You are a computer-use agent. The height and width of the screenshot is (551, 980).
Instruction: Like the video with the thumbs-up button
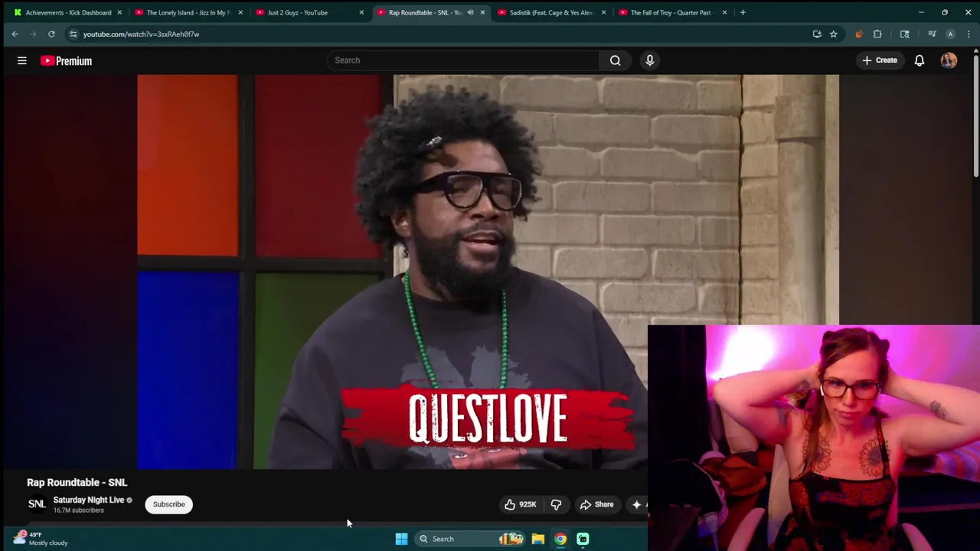(520, 504)
